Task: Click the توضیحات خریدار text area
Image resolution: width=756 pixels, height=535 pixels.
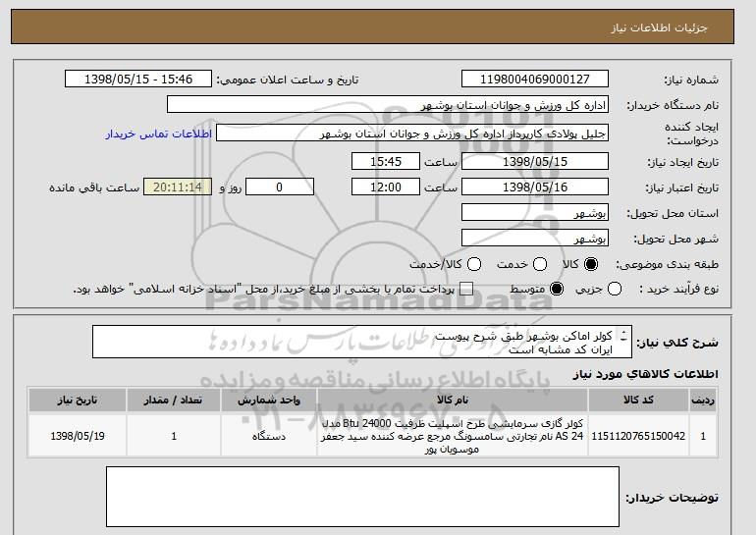Action: click(362, 497)
